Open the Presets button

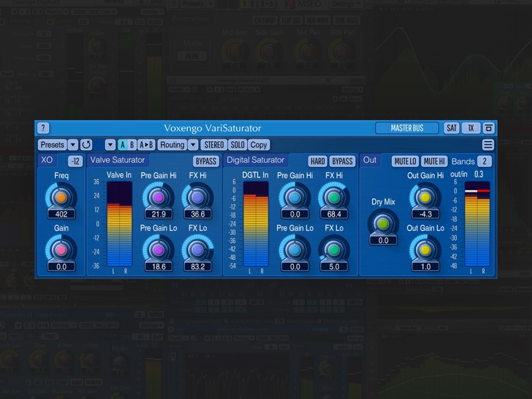click(x=52, y=145)
